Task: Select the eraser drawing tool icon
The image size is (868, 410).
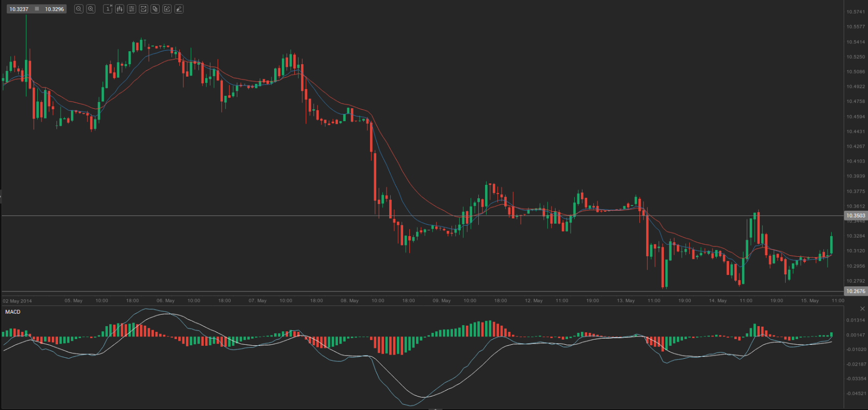Action: tap(179, 9)
